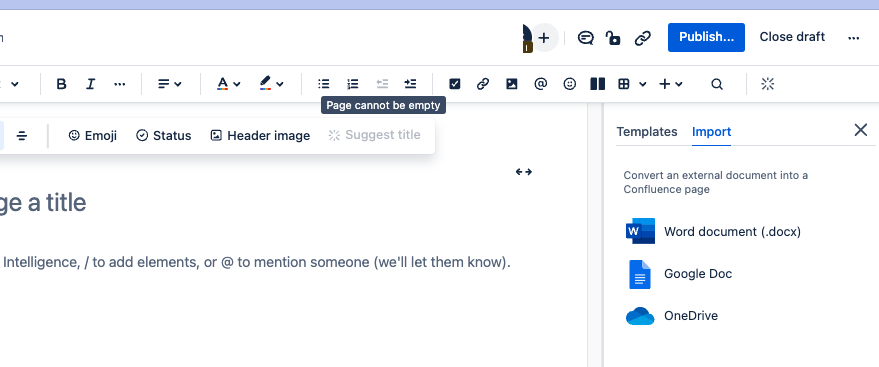Screen dimensions: 879x367
Task: Click the mention @ icon
Action: point(540,84)
